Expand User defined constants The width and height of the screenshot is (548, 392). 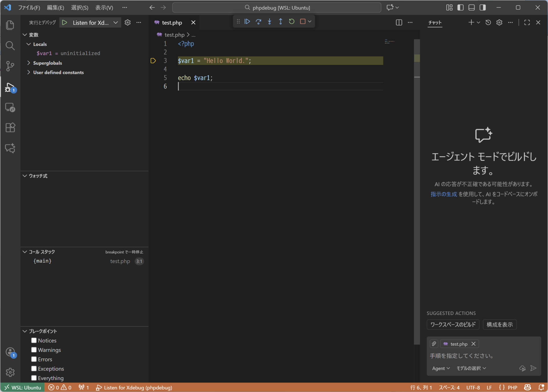pos(58,72)
